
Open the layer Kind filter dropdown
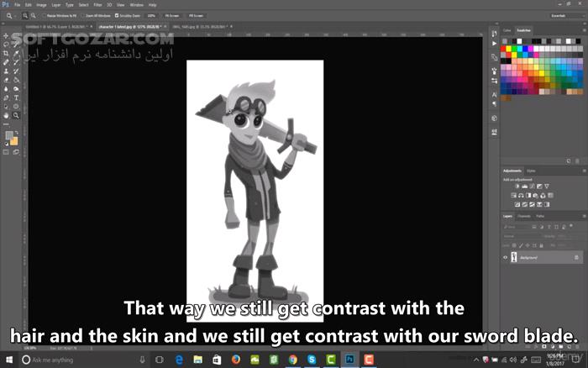(x=516, y=227)
